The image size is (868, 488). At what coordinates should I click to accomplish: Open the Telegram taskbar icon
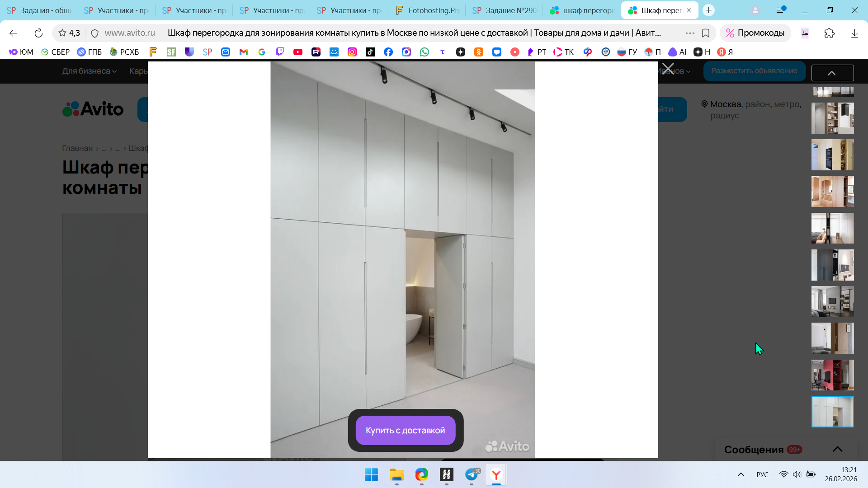tap(471, 474)
